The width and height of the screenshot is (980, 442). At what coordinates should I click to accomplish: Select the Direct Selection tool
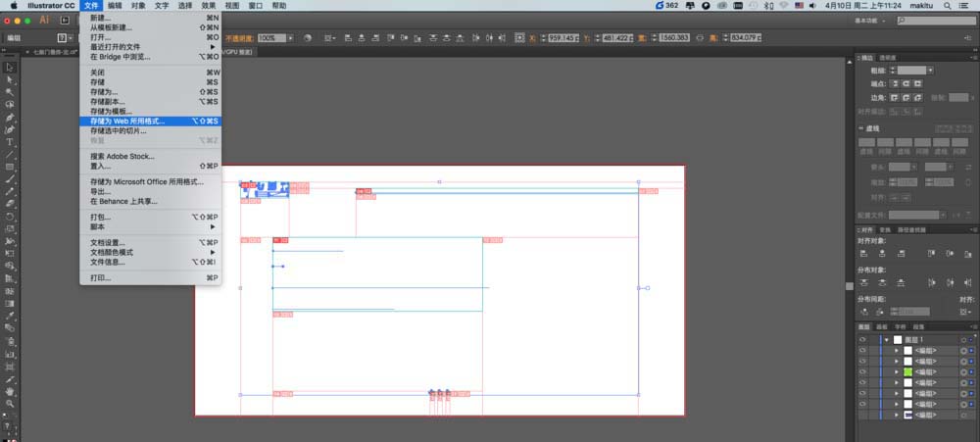9,79
